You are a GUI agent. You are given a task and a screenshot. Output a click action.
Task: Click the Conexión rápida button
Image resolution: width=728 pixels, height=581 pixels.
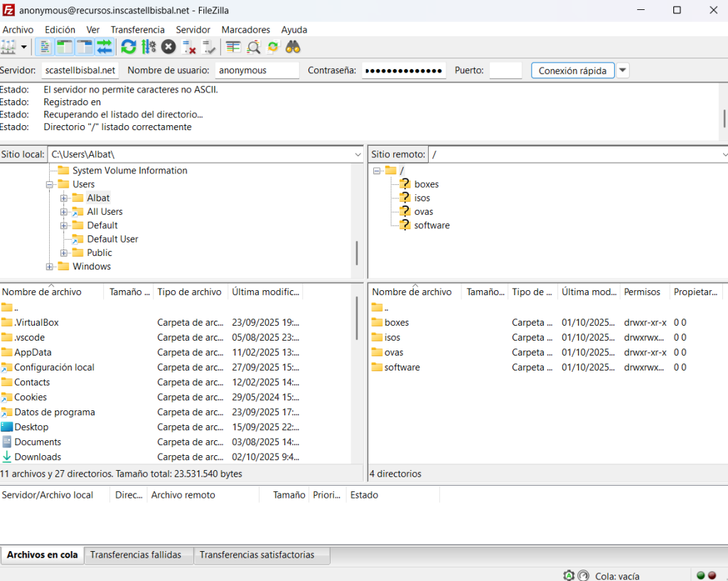[572, 70]
